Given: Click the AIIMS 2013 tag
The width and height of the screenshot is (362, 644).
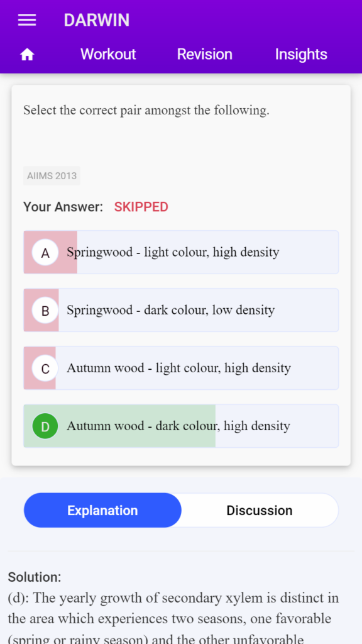Looking at the screenshot, I should coord(52,176).
